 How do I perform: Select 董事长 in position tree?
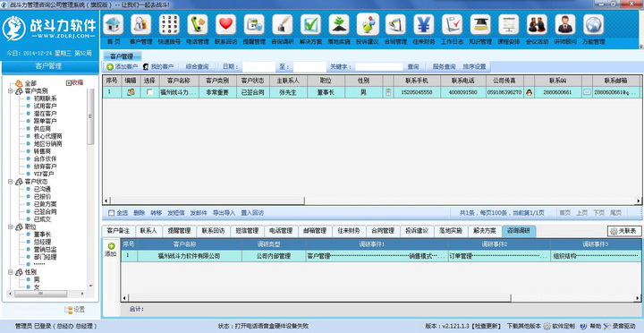(x=42, y=235)
